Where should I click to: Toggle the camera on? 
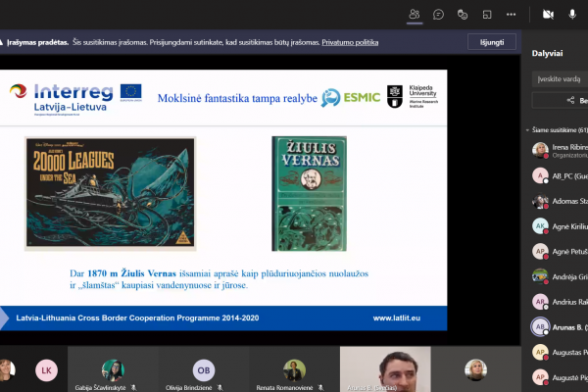pos(548,15)
